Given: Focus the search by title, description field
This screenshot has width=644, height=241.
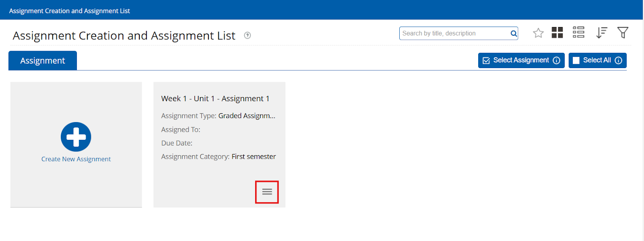Looking at the screenshot, I should pyautogui.click(x=455, y=33).
